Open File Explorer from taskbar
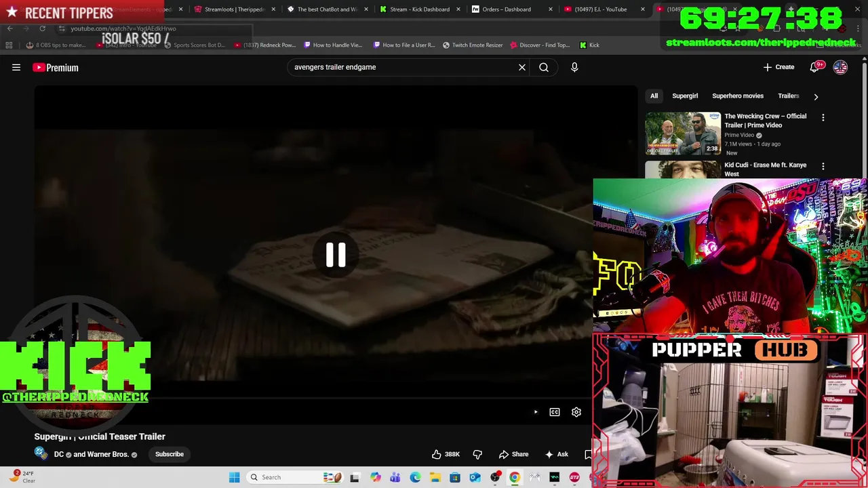This screenshot has width=868, height=488. (435, 477)
